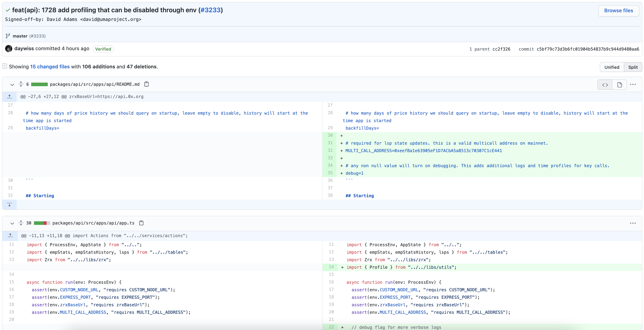644x330 pixels.
Task: Click the Browse files button
Action: [619, 10]
